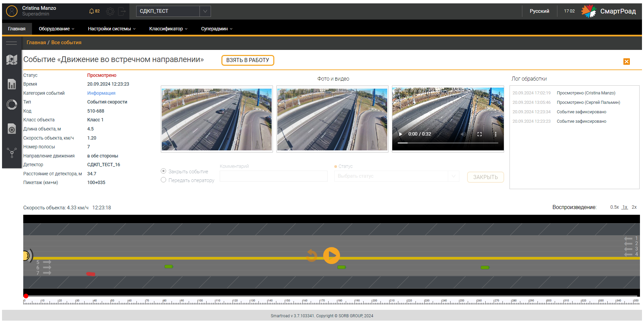Click log entry Просмотрено (Cristina Manzo)

(586, 93)
